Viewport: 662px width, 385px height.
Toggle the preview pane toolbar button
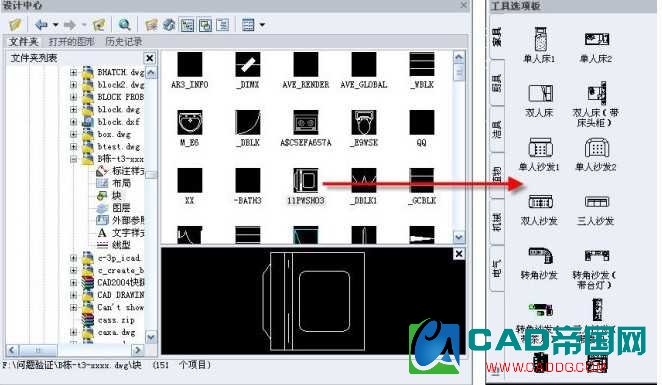pos(205,25)
